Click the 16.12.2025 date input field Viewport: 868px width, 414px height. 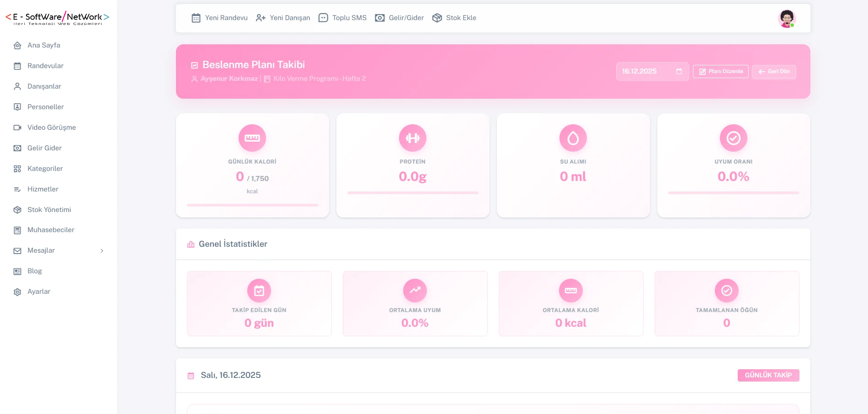click(x=644, y=71)
